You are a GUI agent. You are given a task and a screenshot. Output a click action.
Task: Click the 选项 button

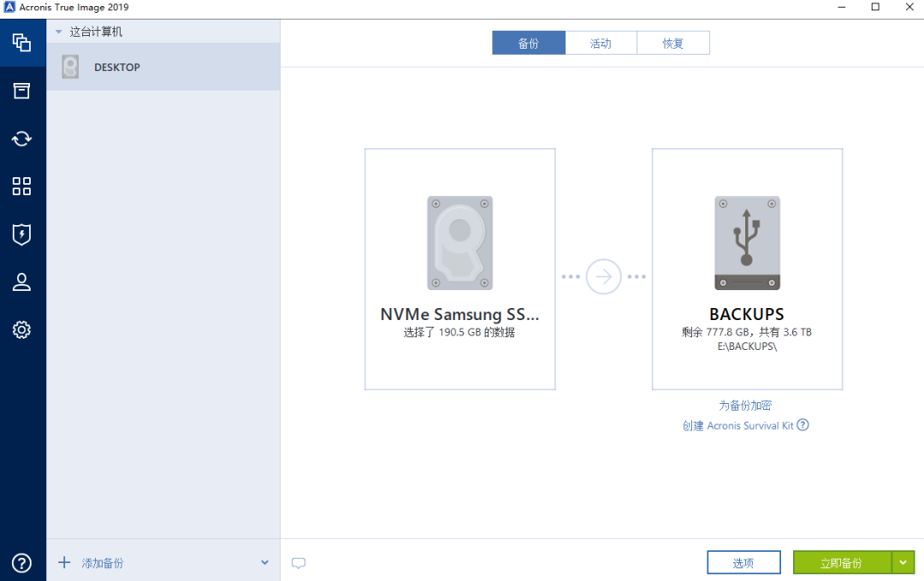click(x=743, y=563)
